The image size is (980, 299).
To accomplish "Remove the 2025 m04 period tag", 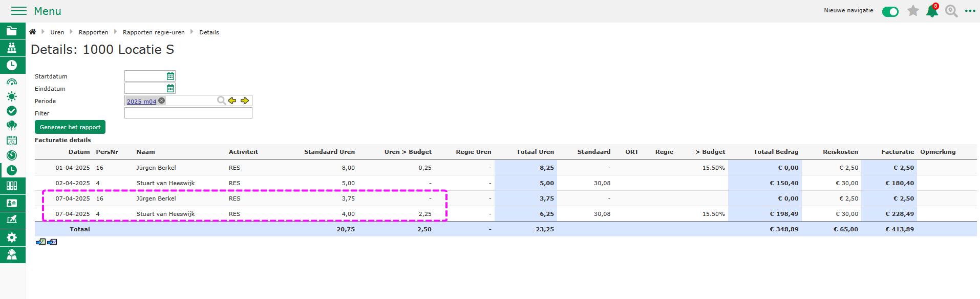I will [x=162, y=101].
